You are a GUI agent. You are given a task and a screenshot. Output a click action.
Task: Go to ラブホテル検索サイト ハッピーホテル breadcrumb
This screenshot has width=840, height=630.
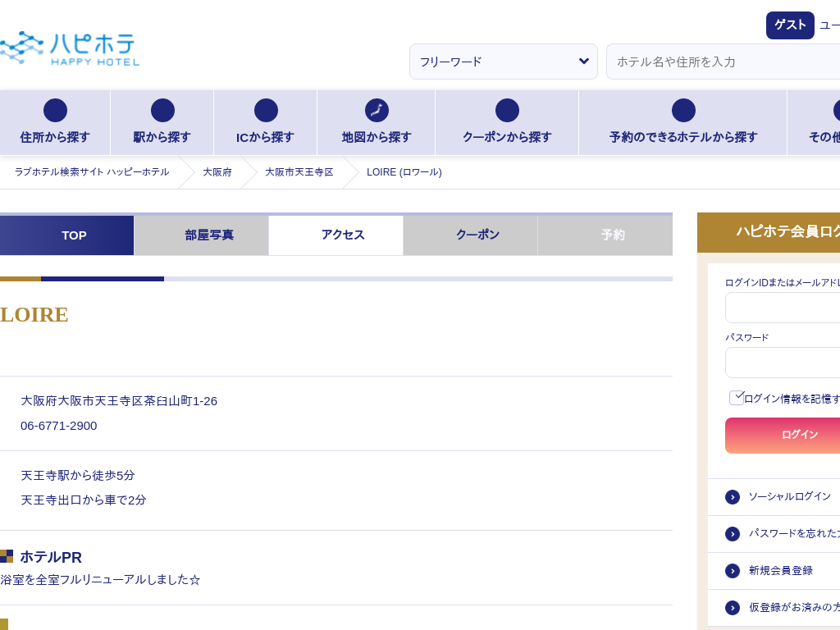(92, 172)
